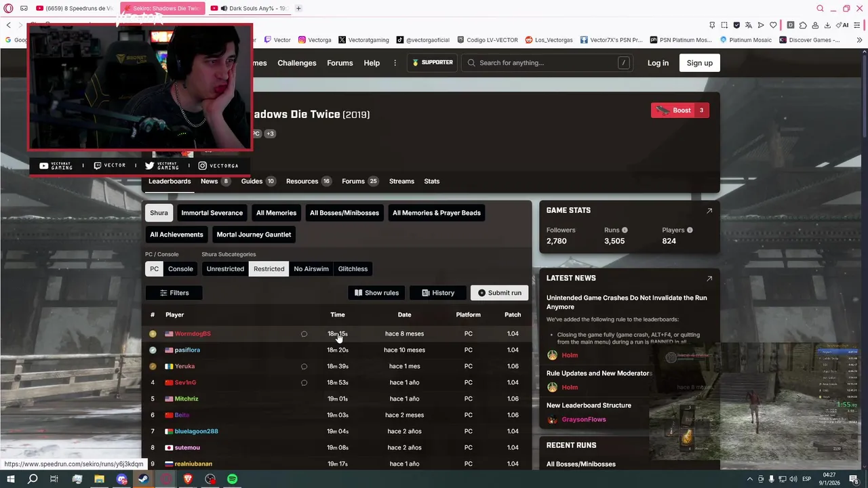Open bluelagoon288 player profile

tap(196, 431)
